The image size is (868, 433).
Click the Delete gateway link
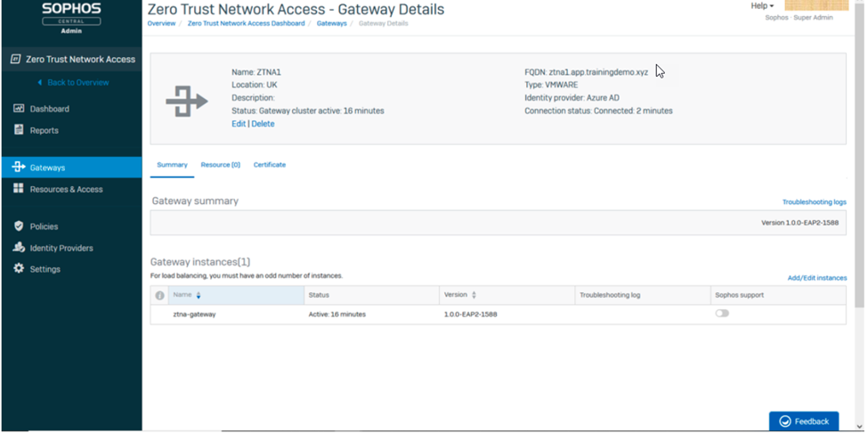pyautogui.click(x=263, y=124)
